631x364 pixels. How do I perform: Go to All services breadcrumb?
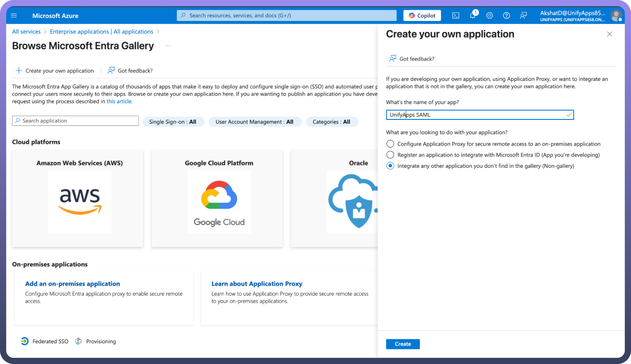coord(26,32)
